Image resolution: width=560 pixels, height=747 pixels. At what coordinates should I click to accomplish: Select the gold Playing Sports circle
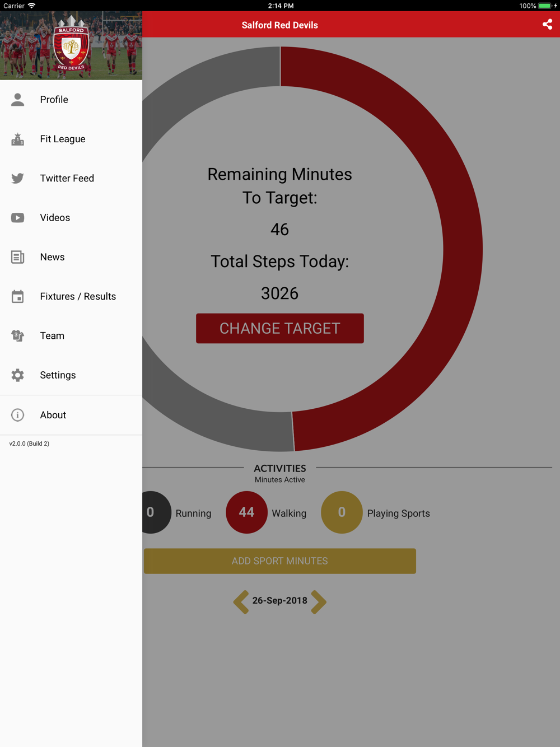pyautogui.click(x=342, y=512)
